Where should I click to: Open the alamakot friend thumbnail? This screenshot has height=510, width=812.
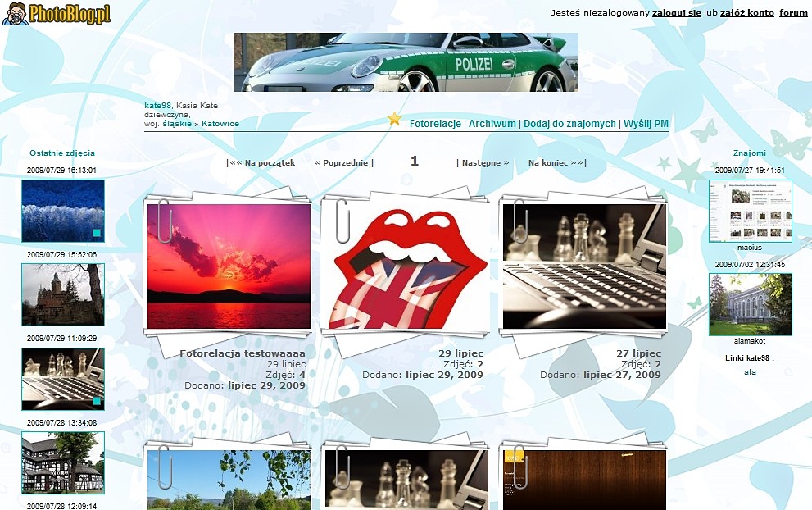751,305
